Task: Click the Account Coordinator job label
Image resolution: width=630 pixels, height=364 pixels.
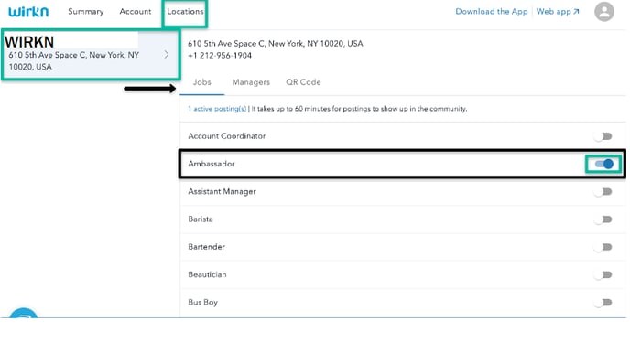Action: point(226,136)
